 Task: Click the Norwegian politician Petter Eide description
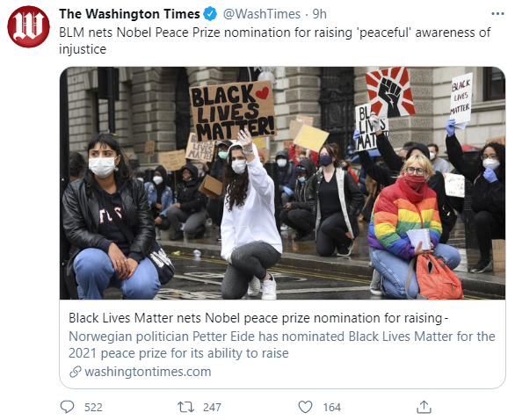(282, 344)
